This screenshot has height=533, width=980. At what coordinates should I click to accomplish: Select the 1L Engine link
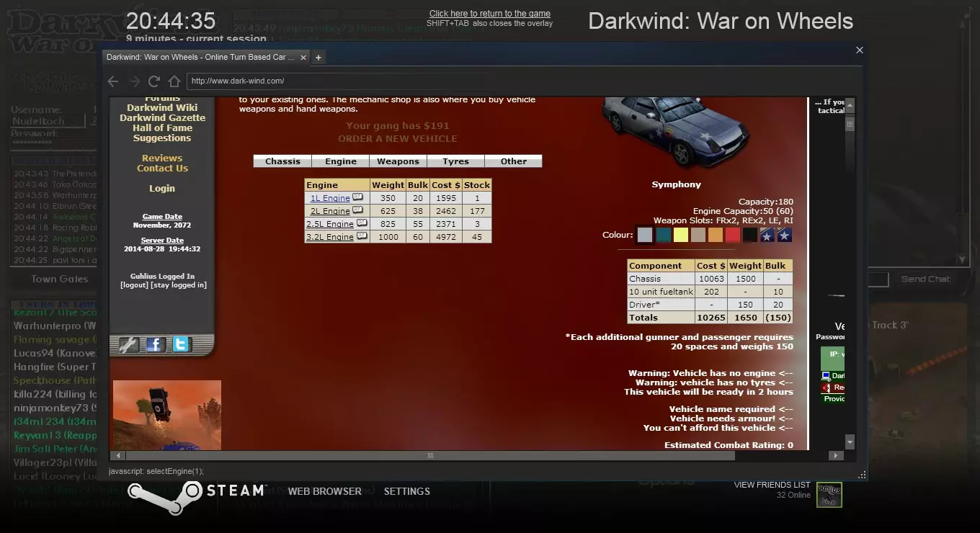pos(330,198)
